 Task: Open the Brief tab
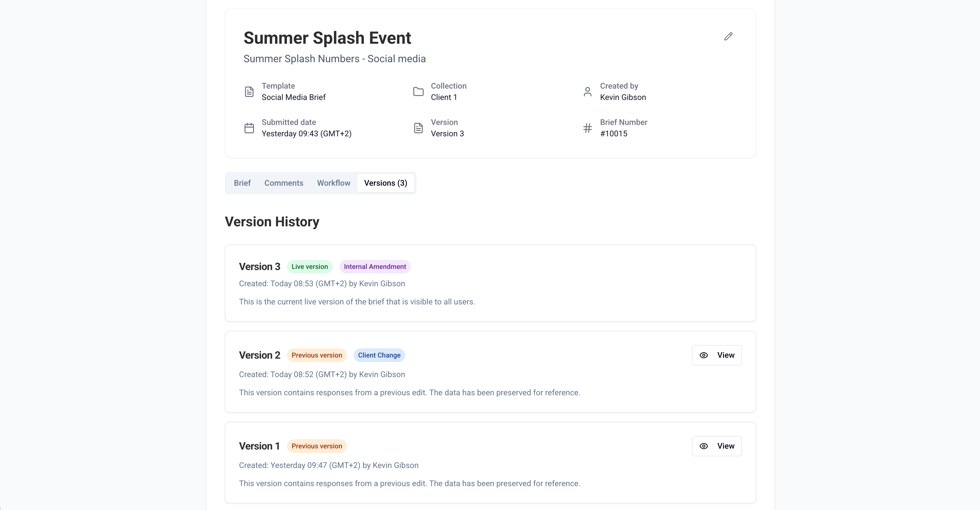pyautogui.click(x=242, y=183)
